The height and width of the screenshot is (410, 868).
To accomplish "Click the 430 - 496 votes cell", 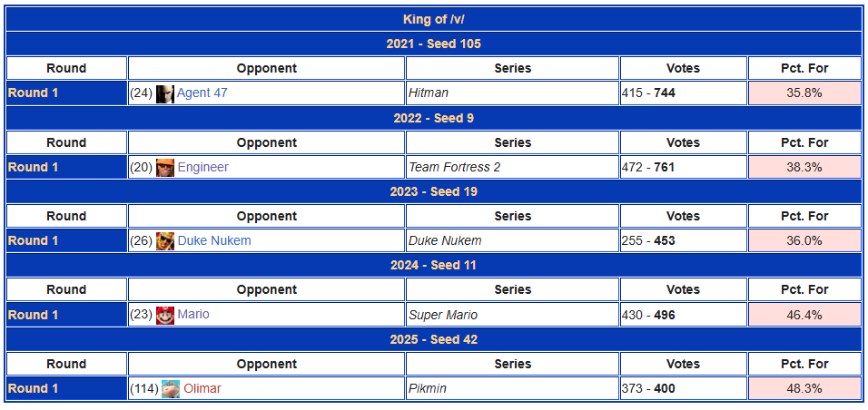I will pos(683,315).
